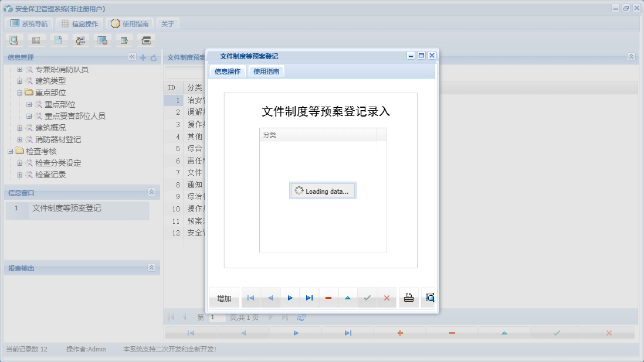Viewport: 644px width, 362px height.
Task: Collapse the 信息管理 panel with the chevron
Action: pyautogui.click(x=131, y=57)
